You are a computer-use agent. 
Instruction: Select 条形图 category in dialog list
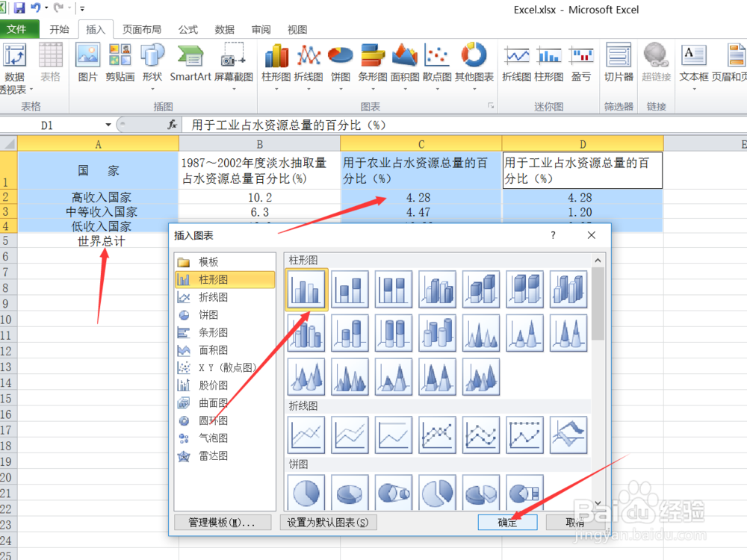pyautogui.click(x=225, y=332)
